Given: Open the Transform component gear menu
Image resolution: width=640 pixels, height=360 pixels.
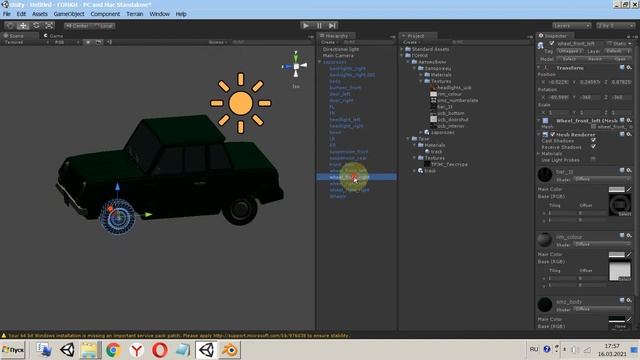Looking at the screenshot, I should pyautogui.click(x=629, y=67).
